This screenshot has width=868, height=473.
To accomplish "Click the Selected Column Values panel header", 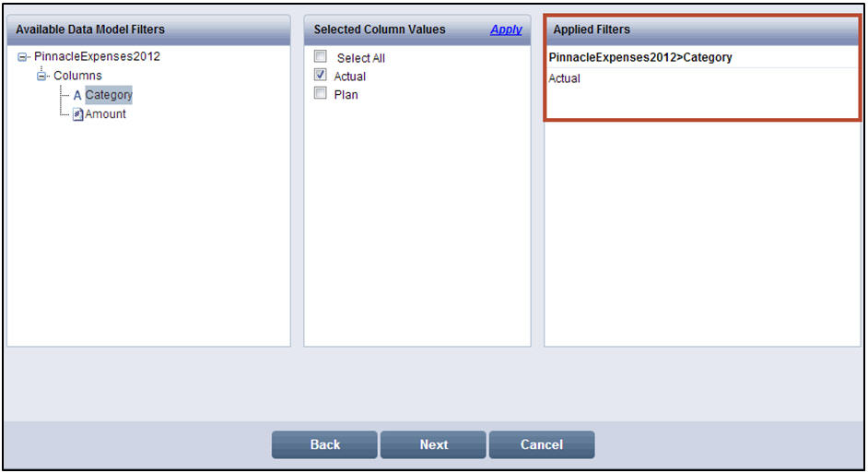I will click(380, 30).
